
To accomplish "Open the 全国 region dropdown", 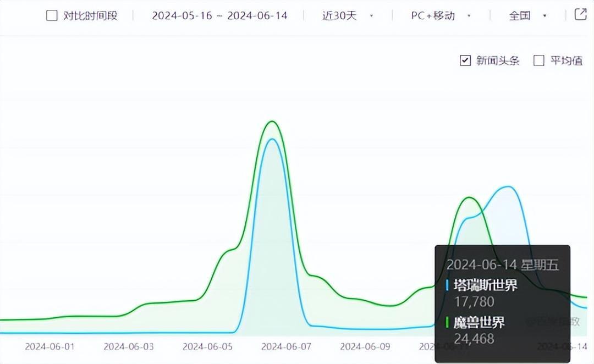I will coord(527,15).
